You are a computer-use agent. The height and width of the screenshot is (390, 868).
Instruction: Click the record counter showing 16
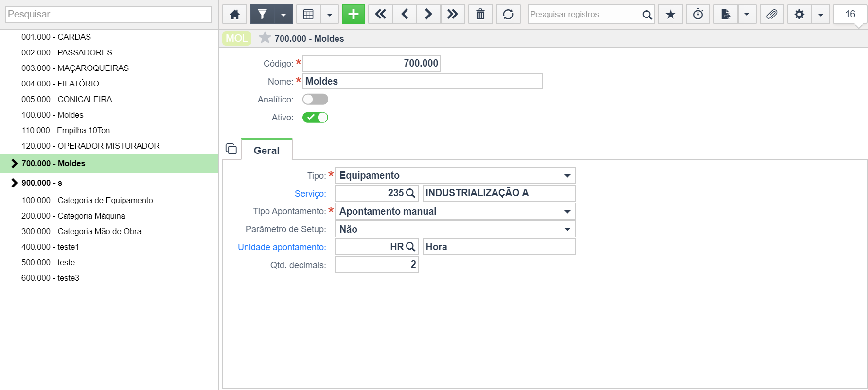point(850,15)
